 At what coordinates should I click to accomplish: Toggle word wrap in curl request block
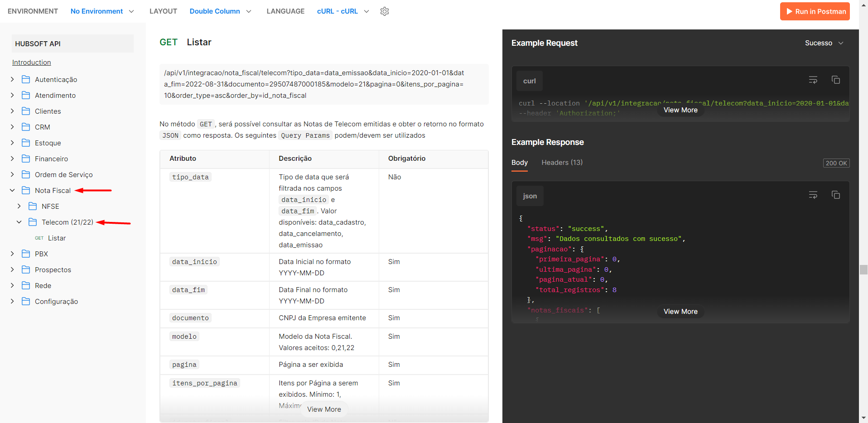click(813, 80)
